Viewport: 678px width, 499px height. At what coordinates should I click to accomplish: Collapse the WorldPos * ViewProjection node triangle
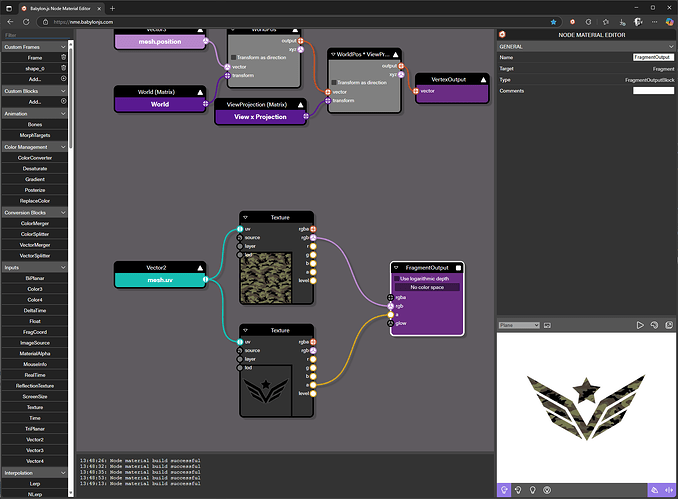[x=333, y=54]
